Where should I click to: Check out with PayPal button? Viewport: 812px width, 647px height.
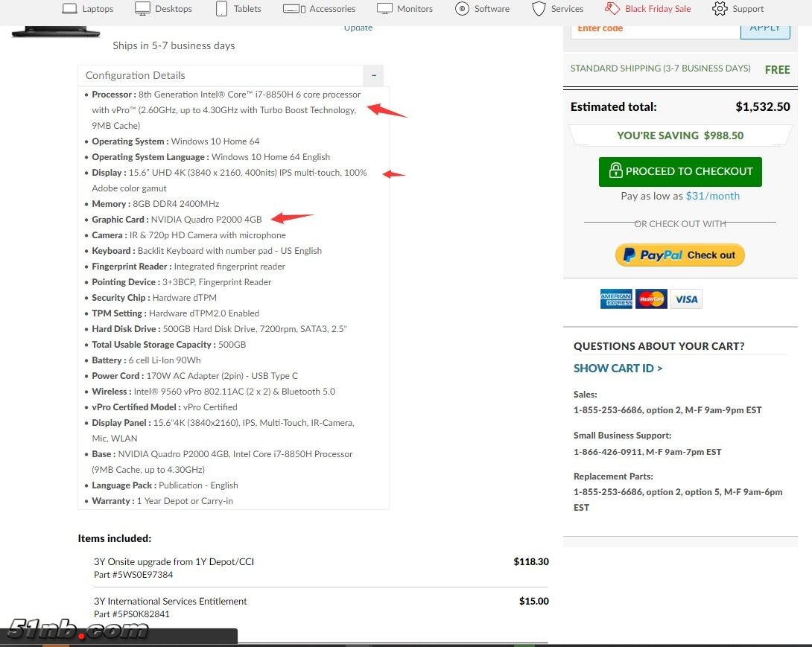pos(679,255)
